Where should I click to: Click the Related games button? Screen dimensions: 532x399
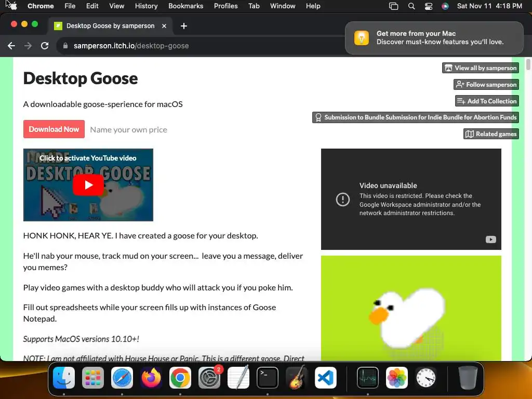click(x=491, y=134)
